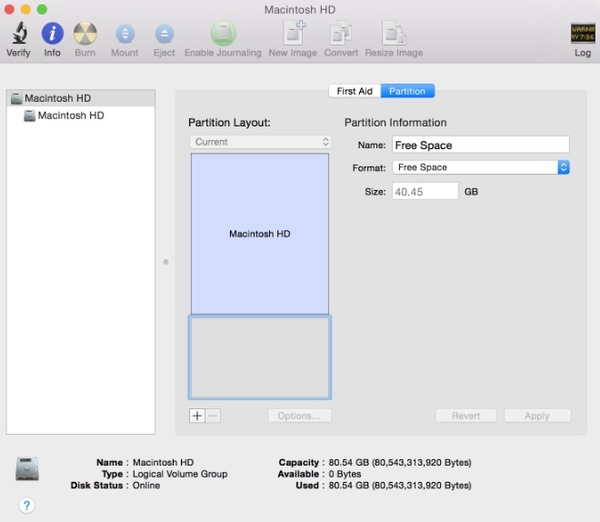The height and width of the screenshot is (522, 600).
Task: Click the Burn disc icon
Action: (85, 33)
